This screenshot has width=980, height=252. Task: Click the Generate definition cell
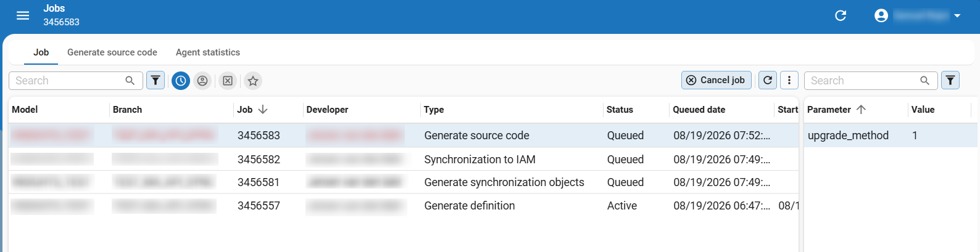[469, 206]
